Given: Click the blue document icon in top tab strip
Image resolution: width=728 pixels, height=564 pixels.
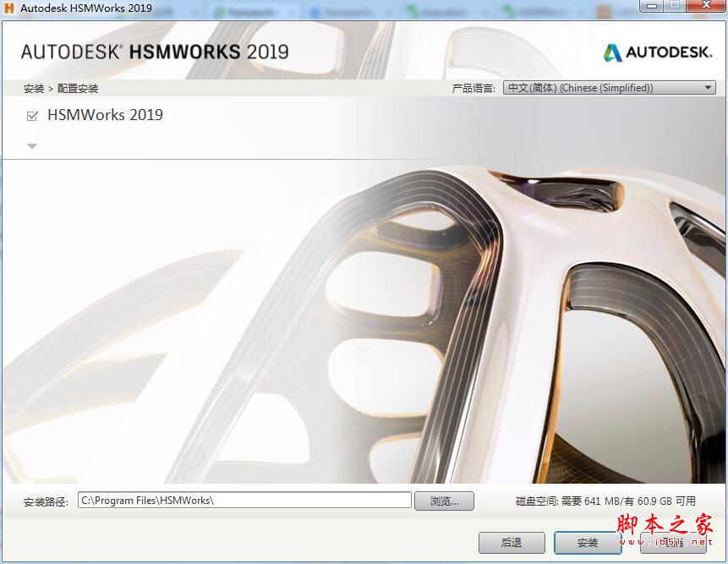Looking at the screenshot, I should 315,8.
